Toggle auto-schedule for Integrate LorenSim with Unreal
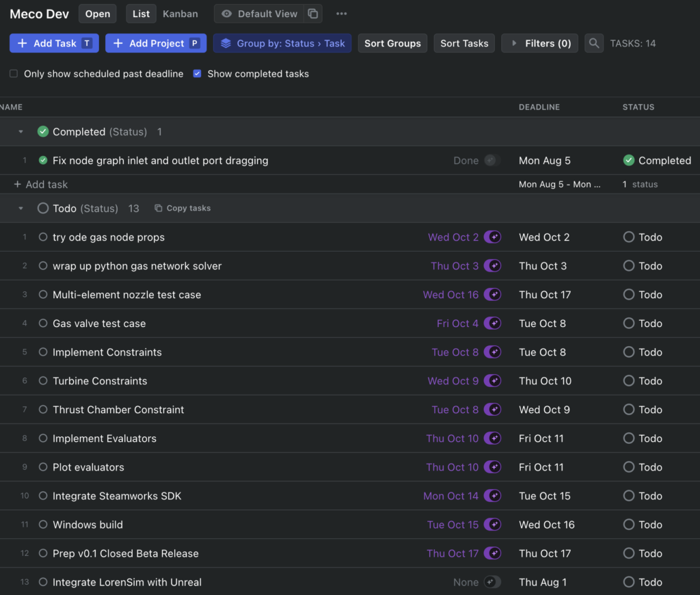Screen dimensions: 700x595 coord(492,582)
